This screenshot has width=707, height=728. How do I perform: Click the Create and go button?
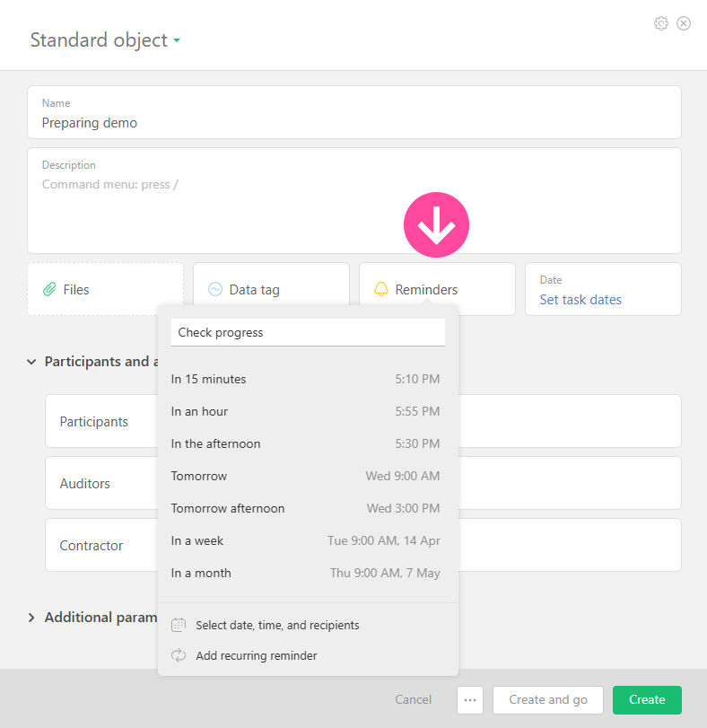[547, 700]
